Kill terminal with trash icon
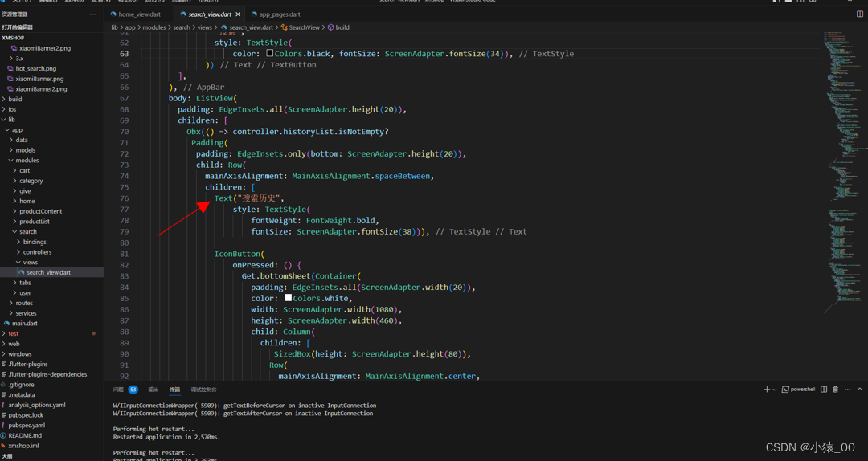 point(835,390)
